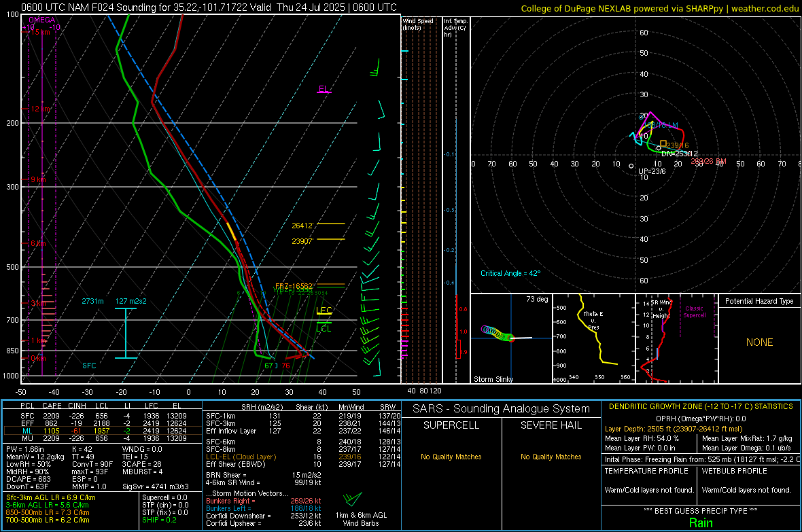
Task: Click the magenta 'EL' marker on skew-T
Action: coord(324,88)
